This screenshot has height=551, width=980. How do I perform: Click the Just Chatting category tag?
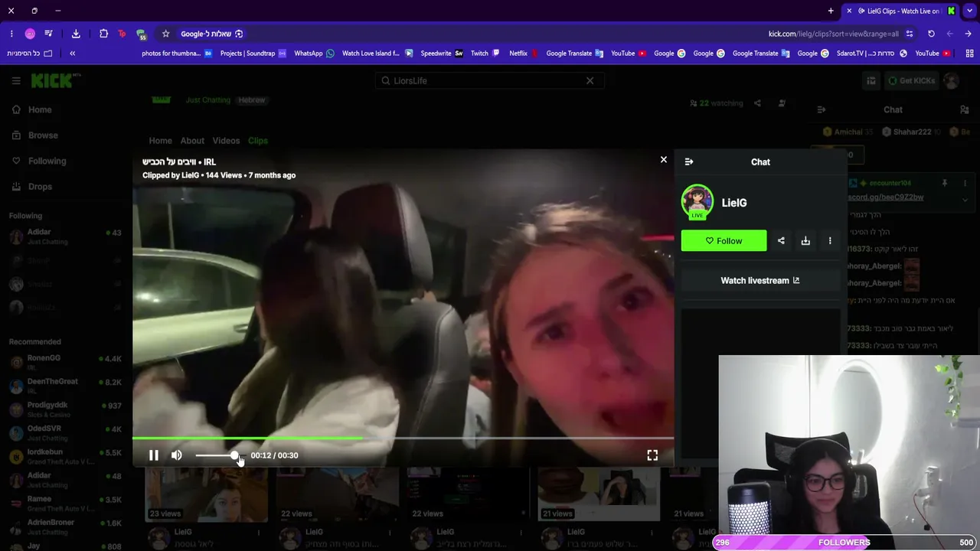pos(207,100)
